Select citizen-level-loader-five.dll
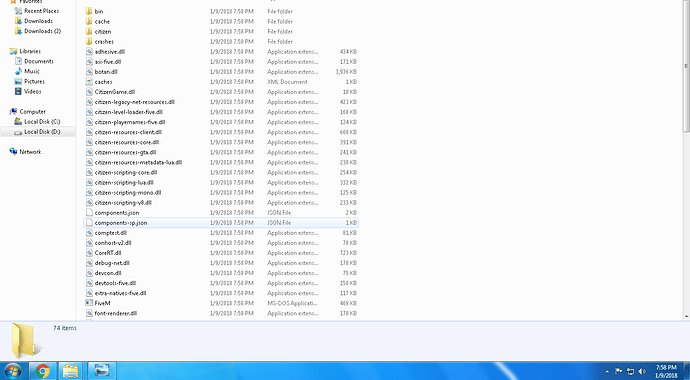The image size is (690, 380). pyautogui.click(x=128, y=112)
